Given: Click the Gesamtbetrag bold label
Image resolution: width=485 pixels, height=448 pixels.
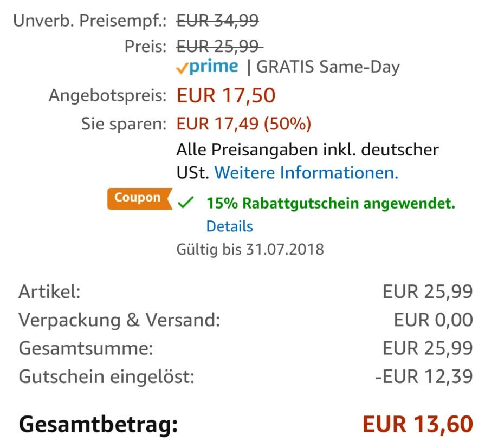Looking at the screenshot, I should [99, 425].
